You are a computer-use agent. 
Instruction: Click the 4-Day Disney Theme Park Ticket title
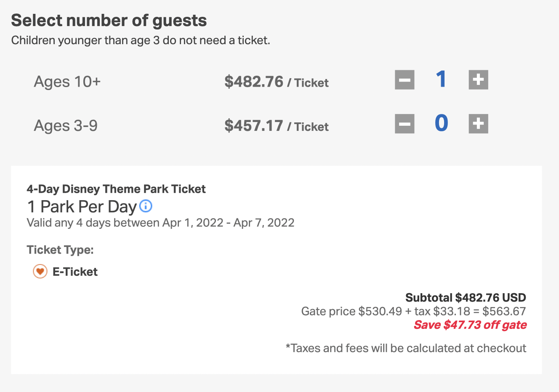tap(116, 189)
